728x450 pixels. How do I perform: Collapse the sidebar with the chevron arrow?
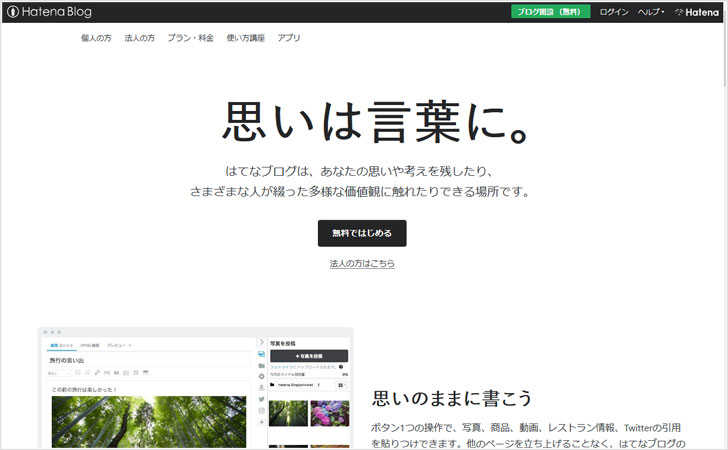click(261, 342)
